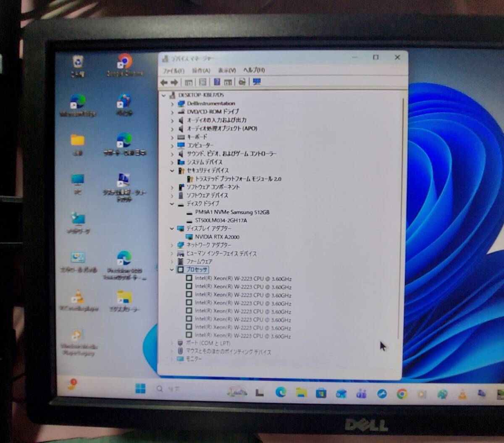Expand the ファームウェア node

172,262
